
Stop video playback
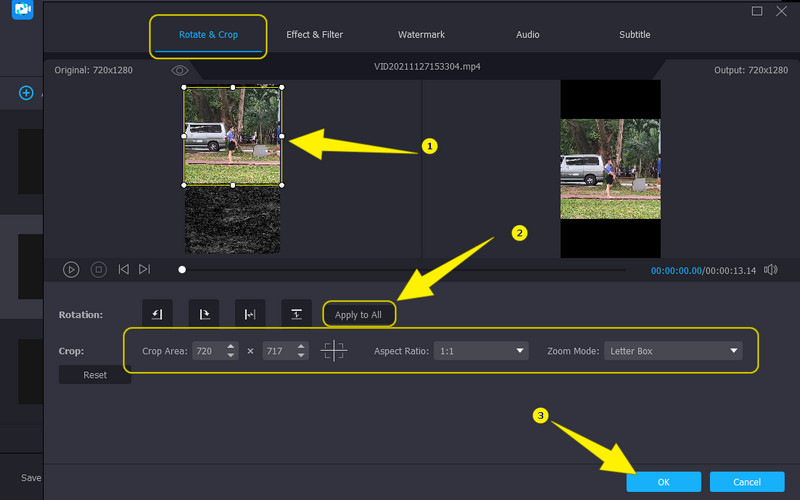[99, 269]
